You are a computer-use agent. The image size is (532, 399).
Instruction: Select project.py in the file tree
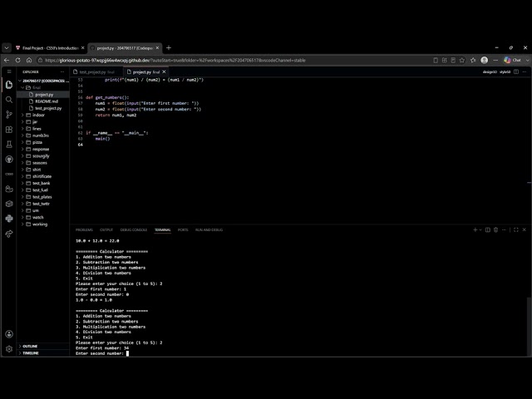pyautogui.click(x=43, y=95)
